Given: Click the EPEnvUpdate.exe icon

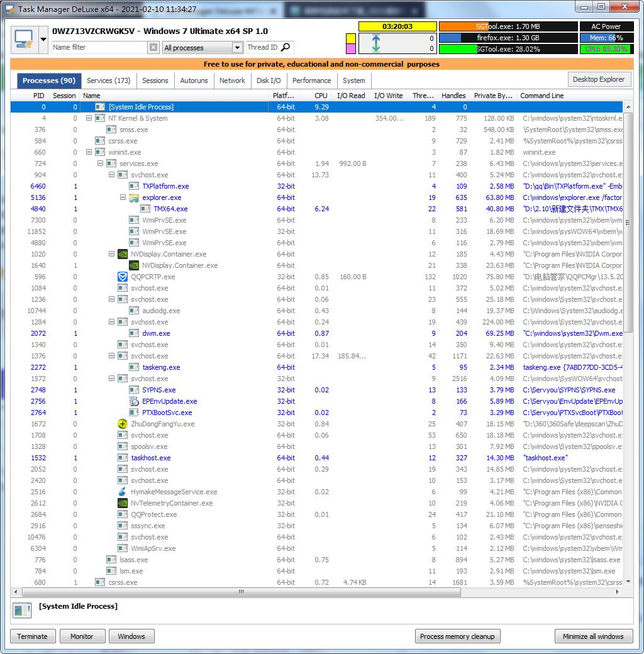Looking at the screenshot, I should coord(134,401).
